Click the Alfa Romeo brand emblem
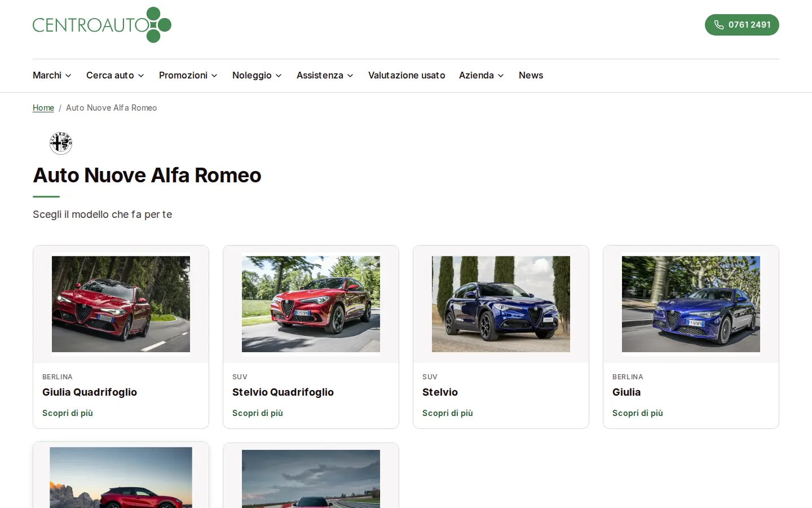This screenshot has height=508, width=812. pyautogui.click(x=61, y=143)
